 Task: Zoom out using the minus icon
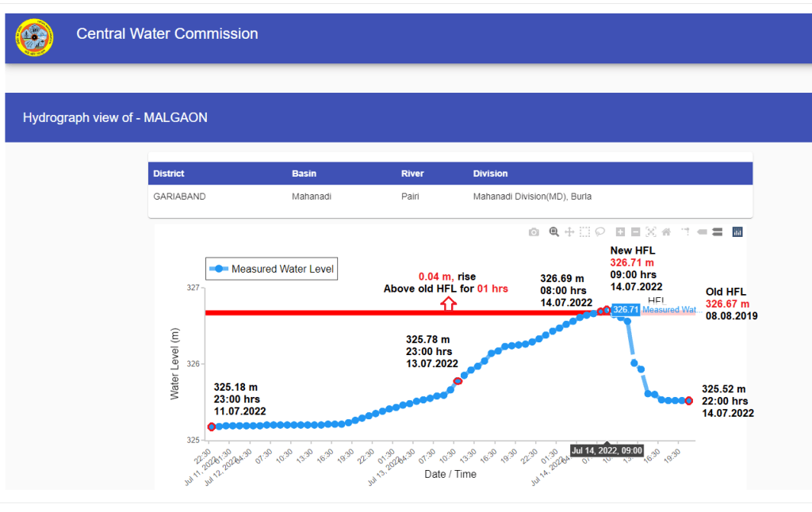(636, 232)
